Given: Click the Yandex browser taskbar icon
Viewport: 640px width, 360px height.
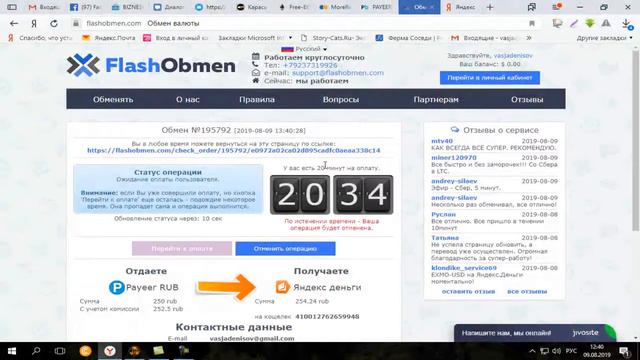Looking at the screenshot, I should 109,351.
